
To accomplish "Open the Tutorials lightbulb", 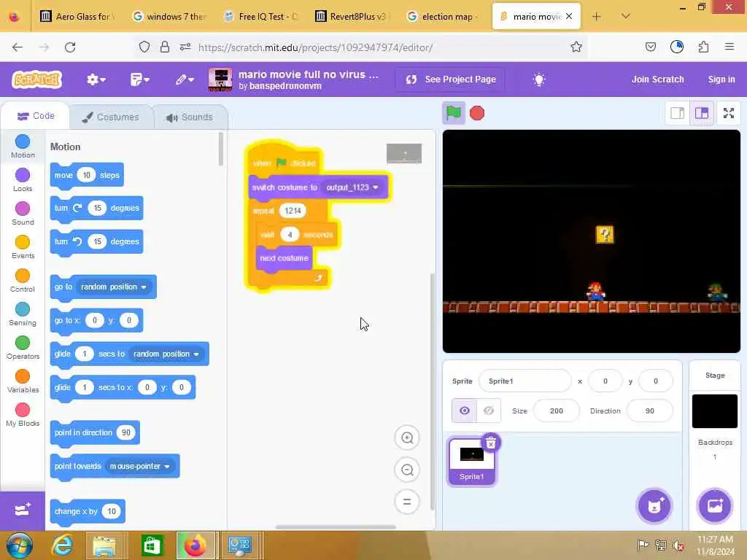I will 539,79.
